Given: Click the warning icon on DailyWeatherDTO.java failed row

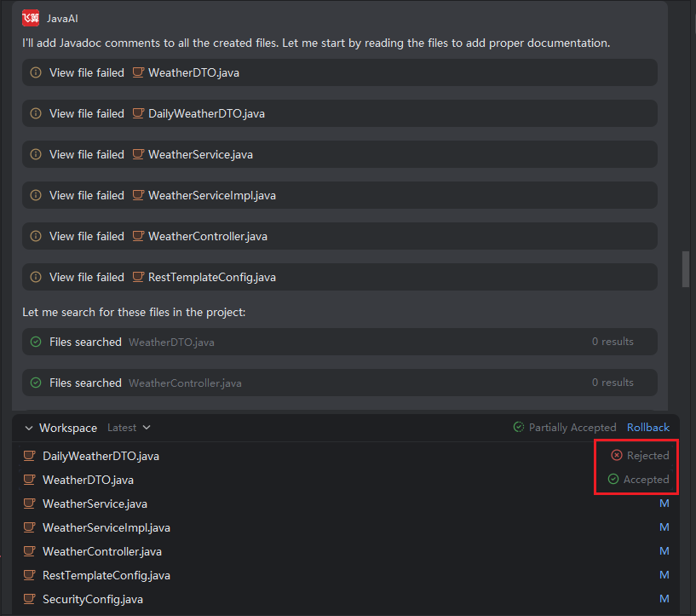Looking at the screenshot, I should pyautogui.click(x=36, y=113).
